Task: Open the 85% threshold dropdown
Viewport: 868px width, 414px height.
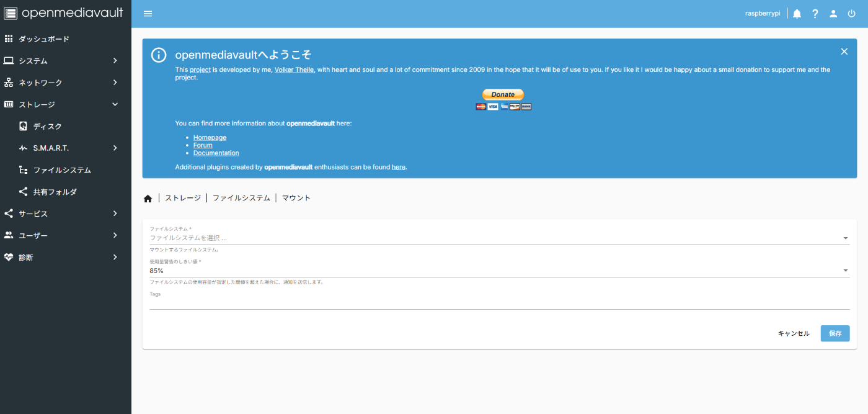Action: click(500, 271)
